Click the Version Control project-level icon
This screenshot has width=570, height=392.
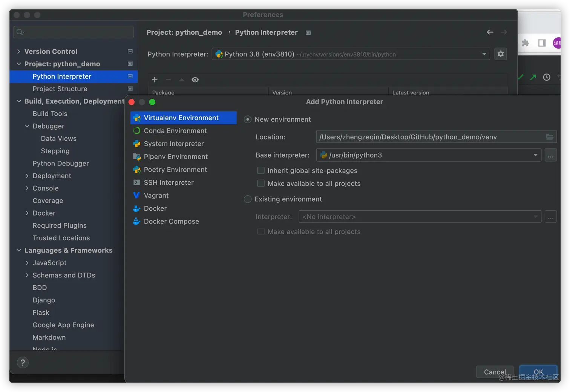(x=130, y=51)
